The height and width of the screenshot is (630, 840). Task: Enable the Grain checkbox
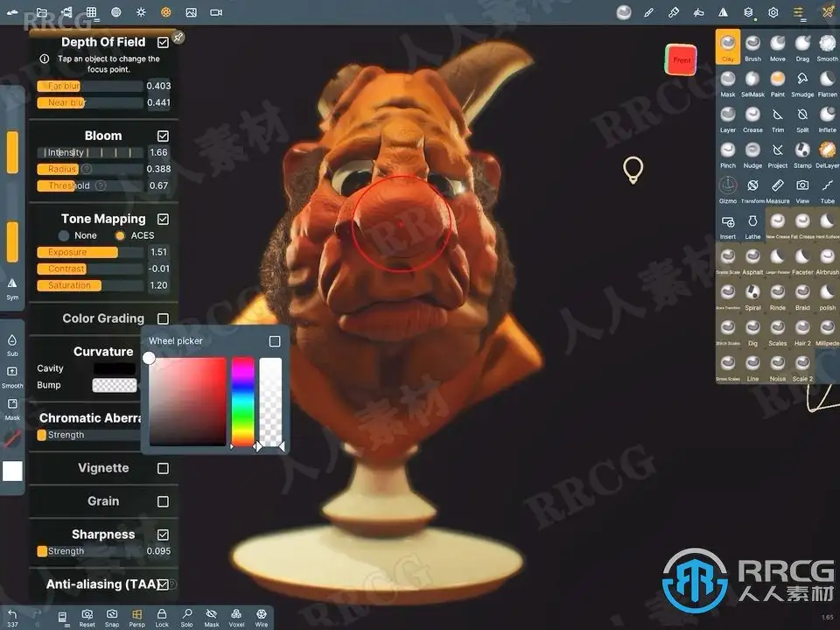coord(163,501)
